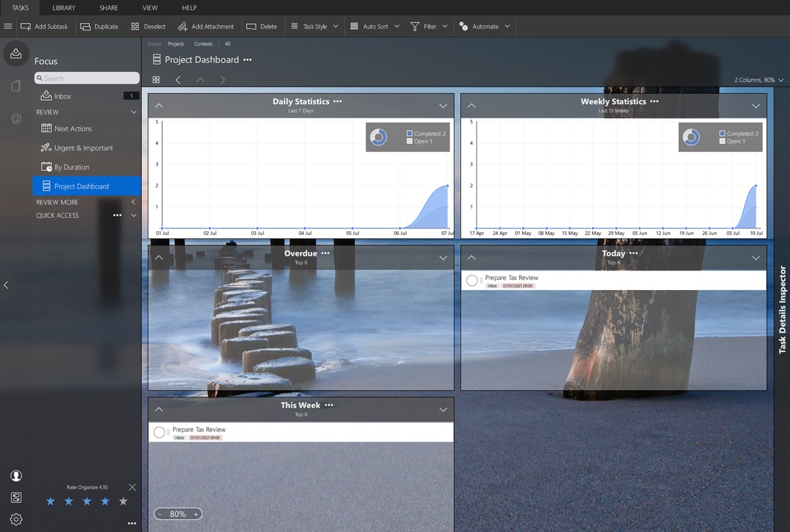Click the sync storage sidebar icon

16,498
